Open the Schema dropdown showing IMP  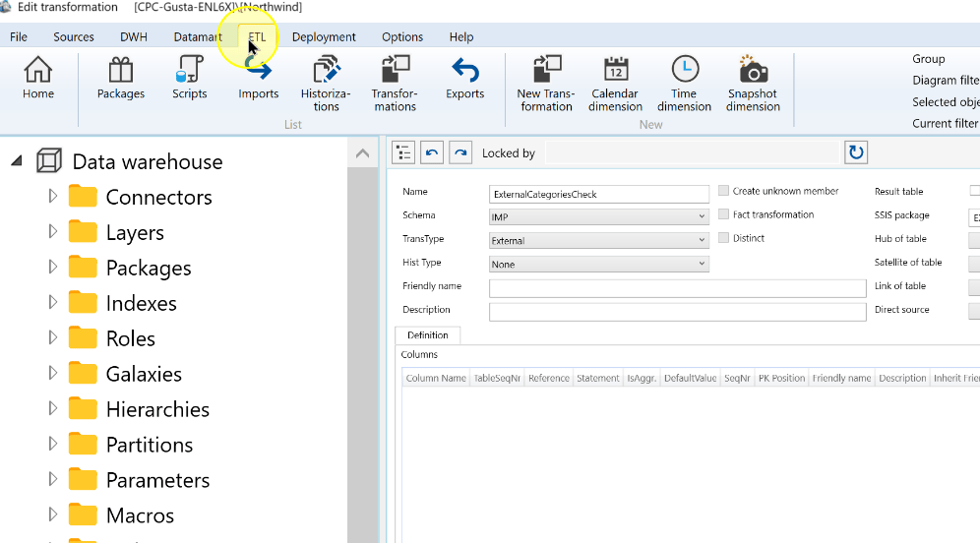[599, 216]
